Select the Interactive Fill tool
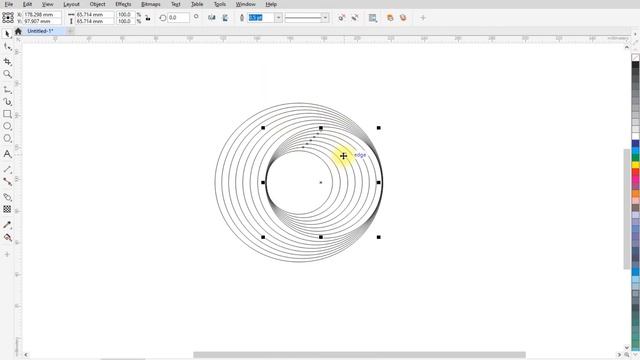 pyautogui.click(x=7, y=237)
